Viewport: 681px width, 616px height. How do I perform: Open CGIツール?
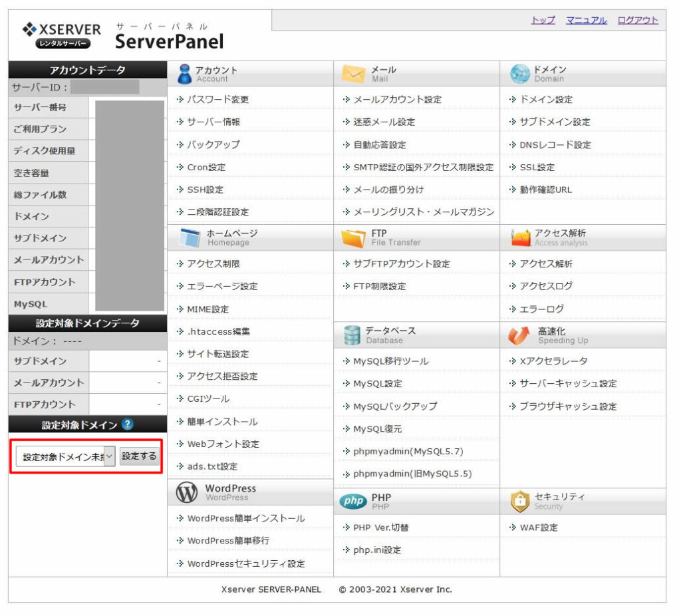[x=208, y=398]
